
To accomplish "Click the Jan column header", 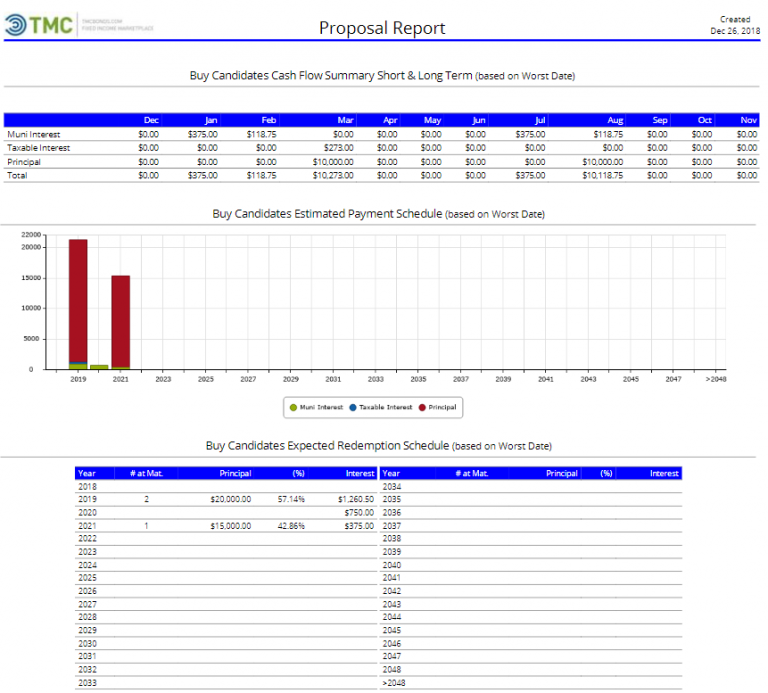I will tap(211, 120).
